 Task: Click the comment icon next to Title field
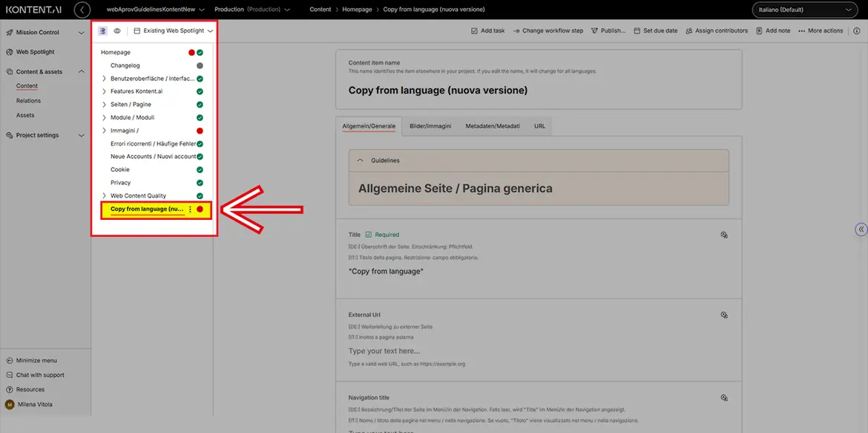click(724, 235)
